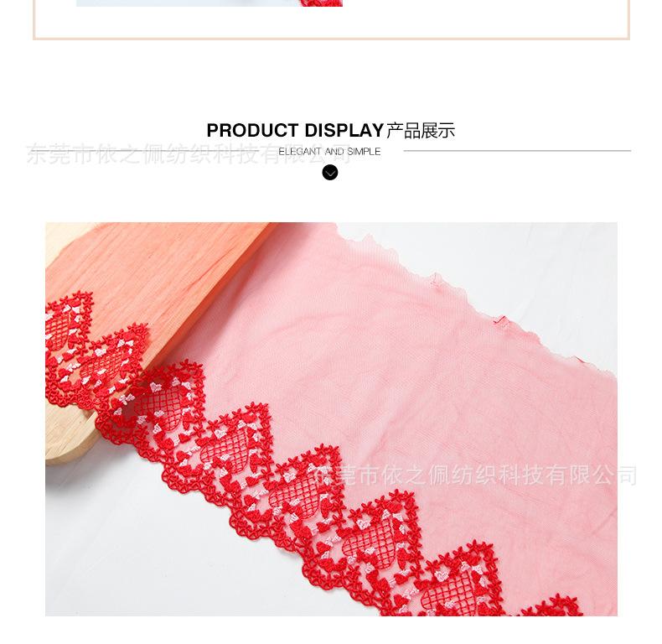Select the PRODUCT DISPLAY heading text
Screen dimensions: 662x644
[x=295, y=131]
